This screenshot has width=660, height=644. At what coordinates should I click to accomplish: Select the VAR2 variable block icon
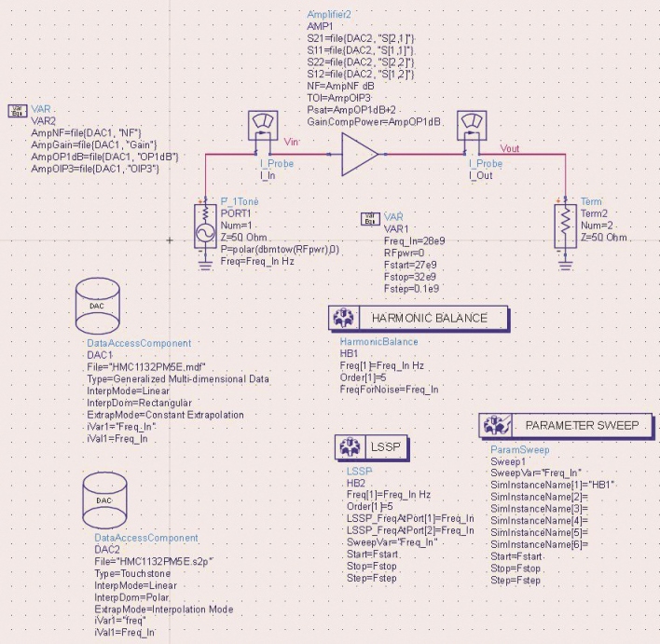17,111
